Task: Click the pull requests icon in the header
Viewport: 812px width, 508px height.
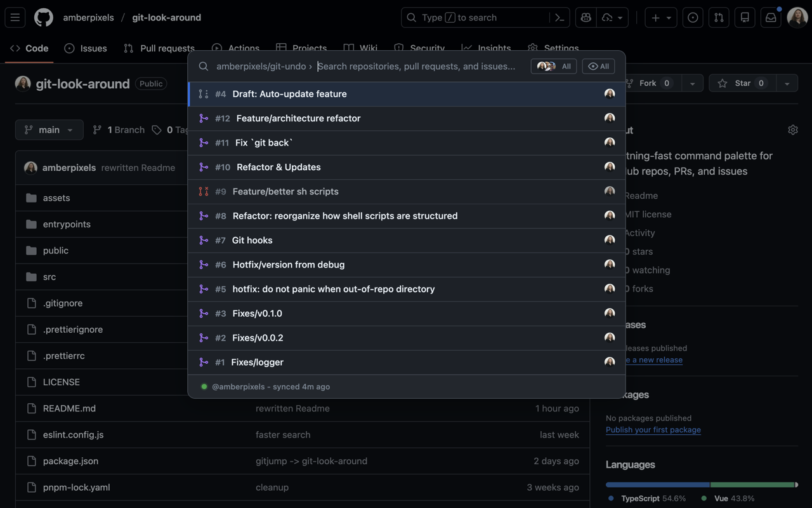Action: pos(718,17)
